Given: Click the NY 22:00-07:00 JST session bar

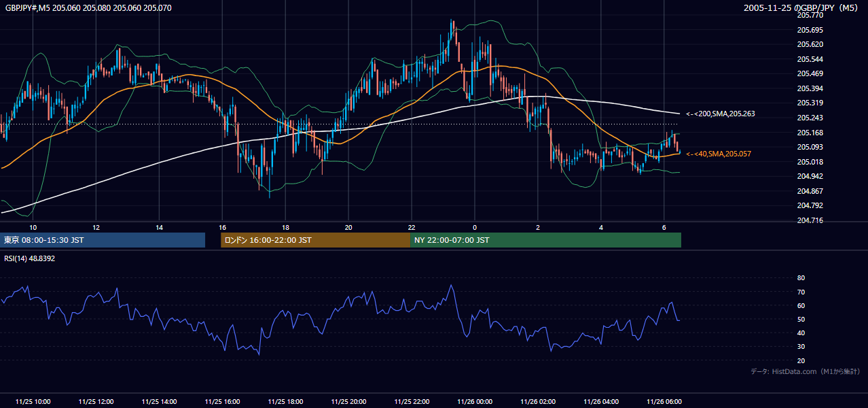Looking at the screenshot, I should pos(545,240).
